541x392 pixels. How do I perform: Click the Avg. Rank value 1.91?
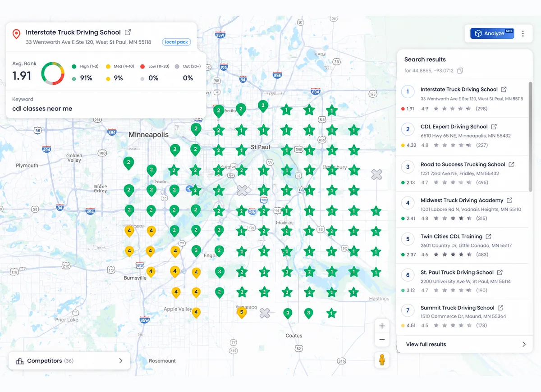pos(22,76)
